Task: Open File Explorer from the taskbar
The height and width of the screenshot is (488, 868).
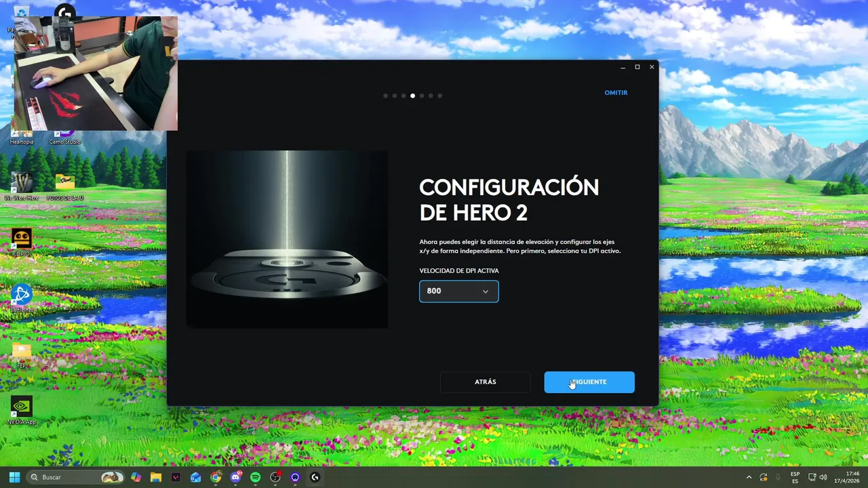Action: (x=156, y=477)
